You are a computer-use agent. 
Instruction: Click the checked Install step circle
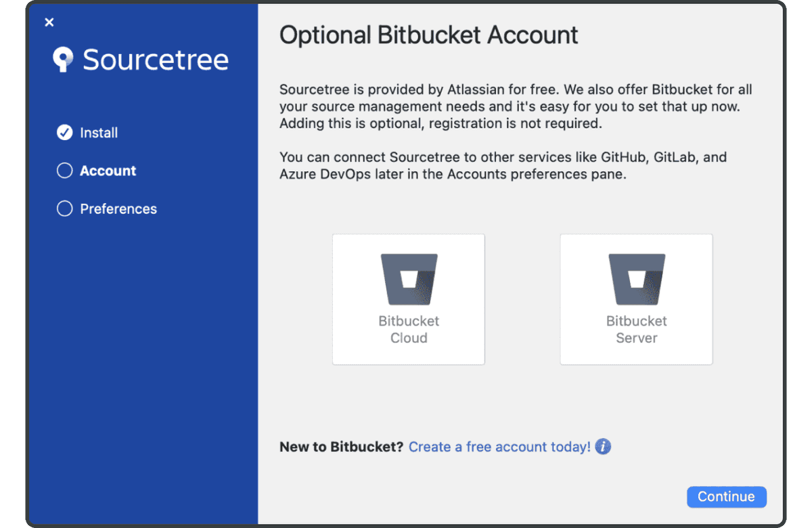click(x=64, y=133)
